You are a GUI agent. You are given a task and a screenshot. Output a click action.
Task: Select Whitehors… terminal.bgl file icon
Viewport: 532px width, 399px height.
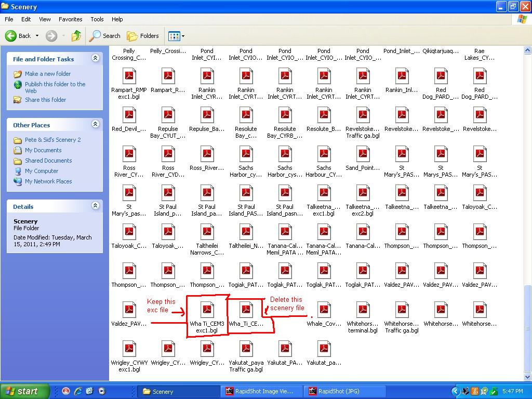(363, 310)
